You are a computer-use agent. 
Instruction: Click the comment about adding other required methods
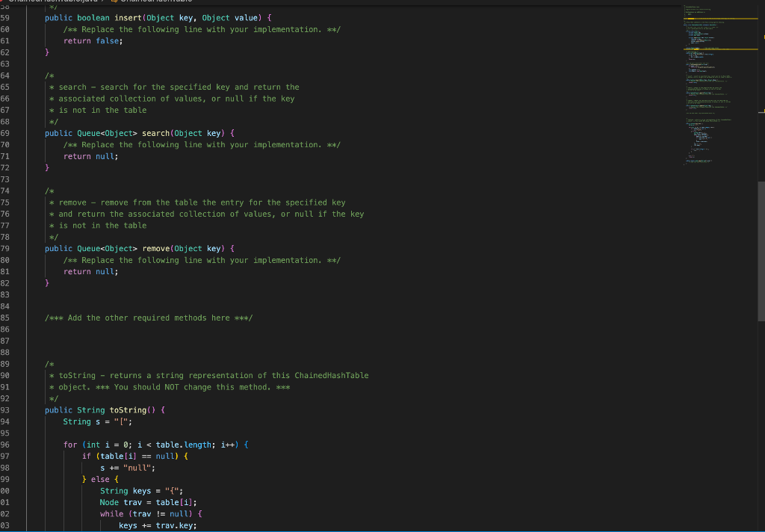point(148,318)
